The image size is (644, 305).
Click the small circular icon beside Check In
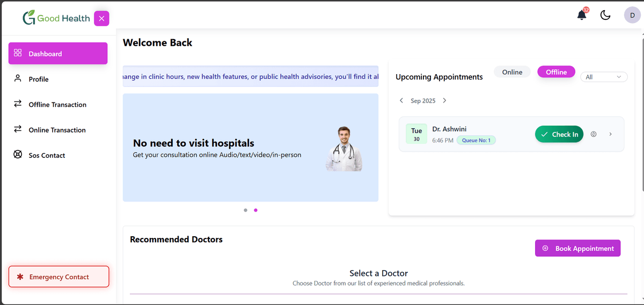coord(594,134)
